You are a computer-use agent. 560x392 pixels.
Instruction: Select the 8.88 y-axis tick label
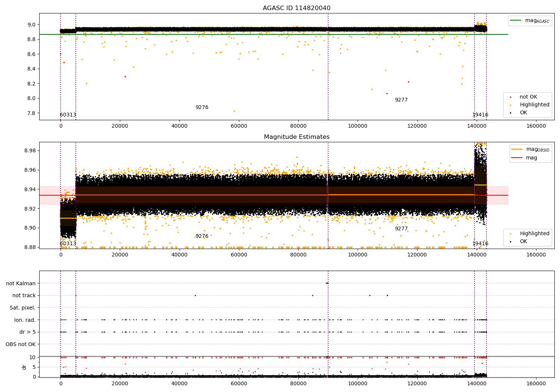tap(30, 248)
